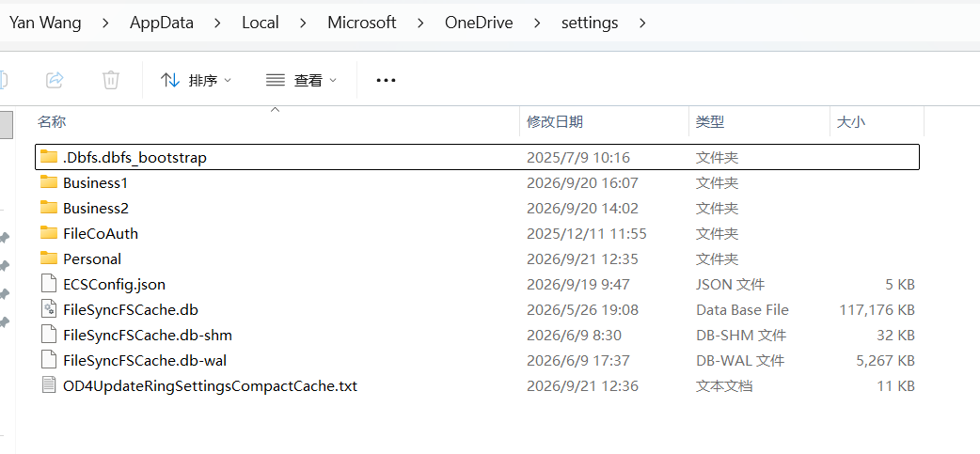Screen dimensions: 980x454
Task: Go to the Microsoft breadcrumb
Action: point(362,23)
